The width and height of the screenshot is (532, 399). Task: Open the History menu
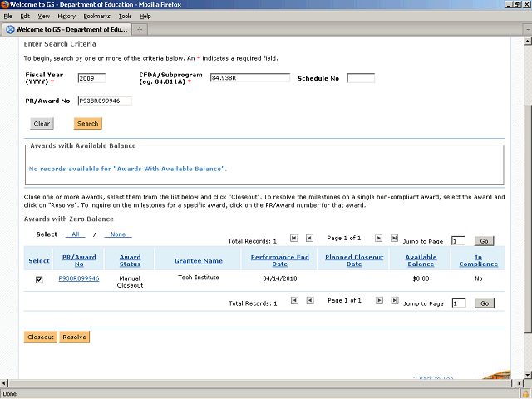tap(66, 17)
